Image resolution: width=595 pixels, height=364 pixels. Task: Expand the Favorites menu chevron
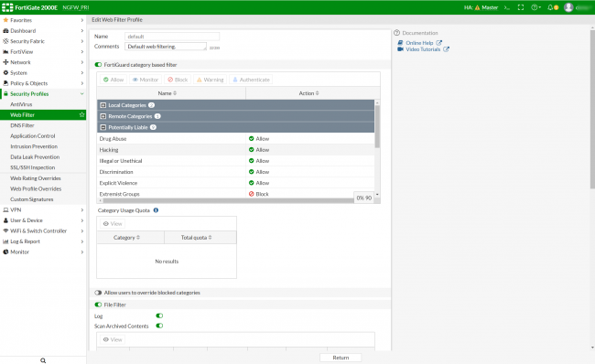coord(82,20)
